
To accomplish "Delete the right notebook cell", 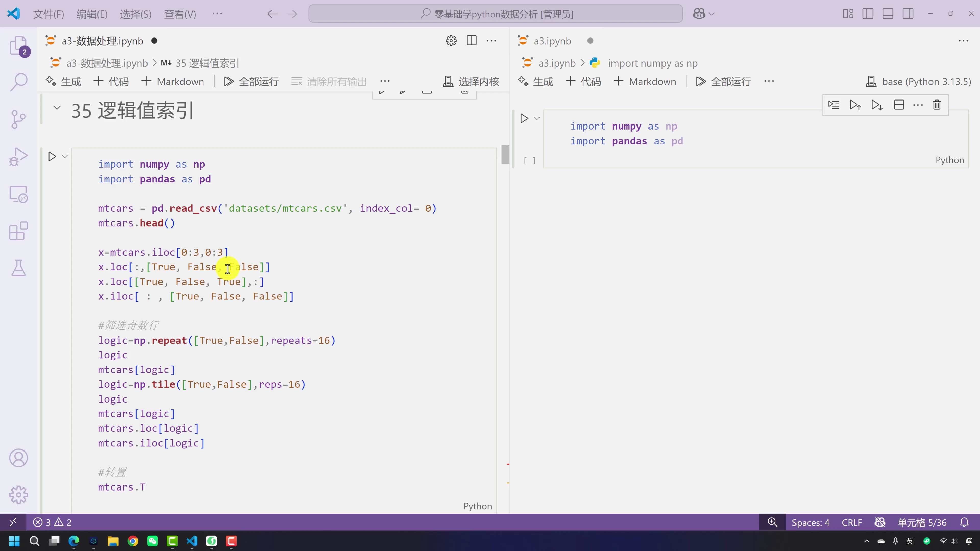I will pos(937,105).
